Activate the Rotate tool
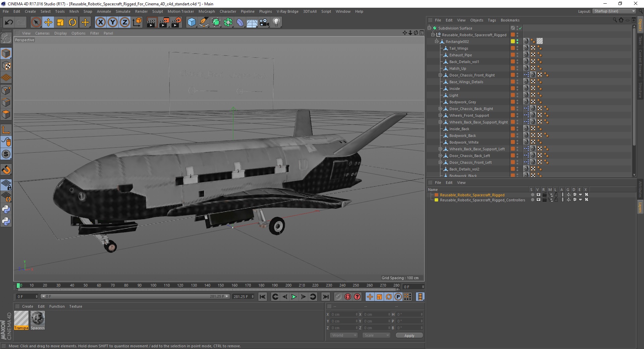This screenshot has height=349, width=644. (x=72, y=22)
